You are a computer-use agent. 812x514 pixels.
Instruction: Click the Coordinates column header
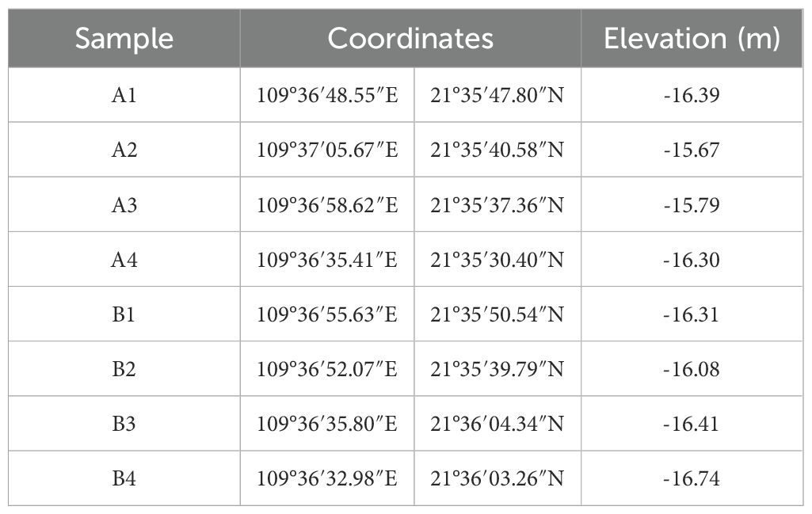click(x=410, y=39)
